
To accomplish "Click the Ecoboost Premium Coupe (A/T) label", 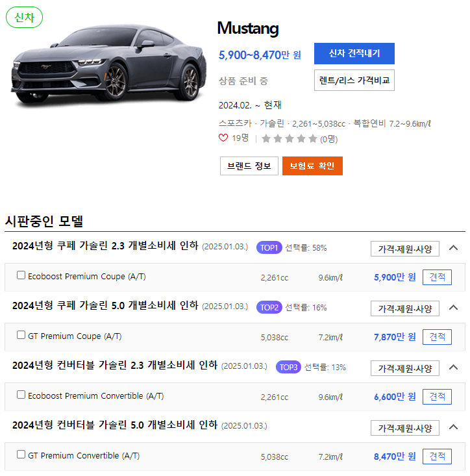I will pyautogui.click(x=87, y=277).
